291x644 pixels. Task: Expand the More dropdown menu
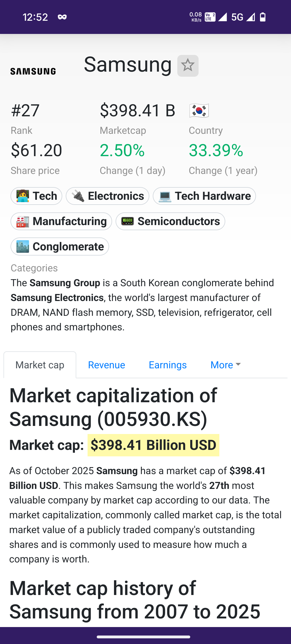click(225, 365)
